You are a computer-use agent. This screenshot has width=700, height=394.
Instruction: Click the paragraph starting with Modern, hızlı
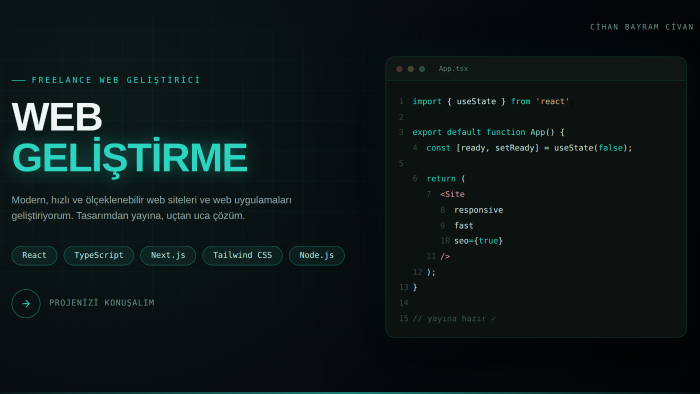(x=152, y=208)
